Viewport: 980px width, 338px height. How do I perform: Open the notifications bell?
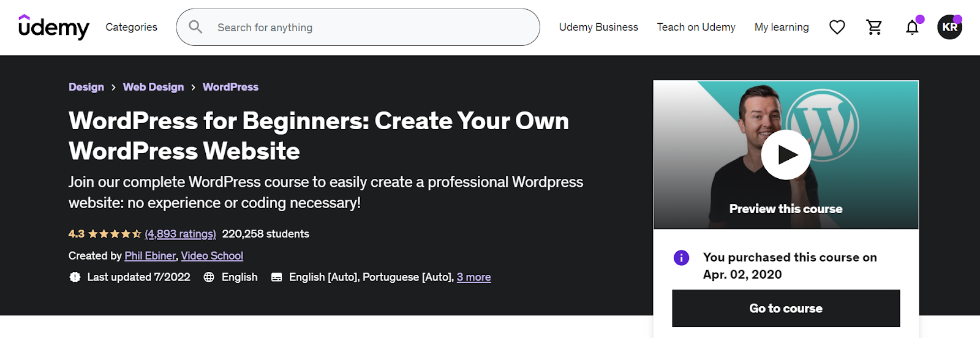[912, 27]
